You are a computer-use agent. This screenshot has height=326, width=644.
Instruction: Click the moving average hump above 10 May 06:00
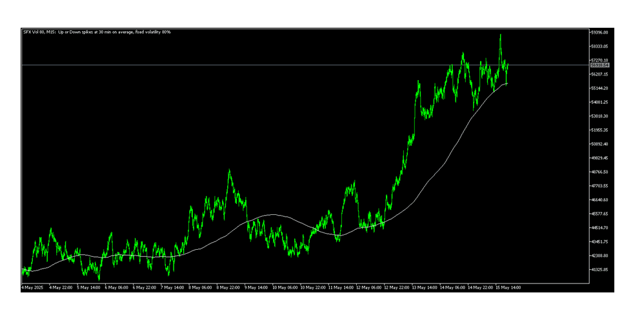274,215
